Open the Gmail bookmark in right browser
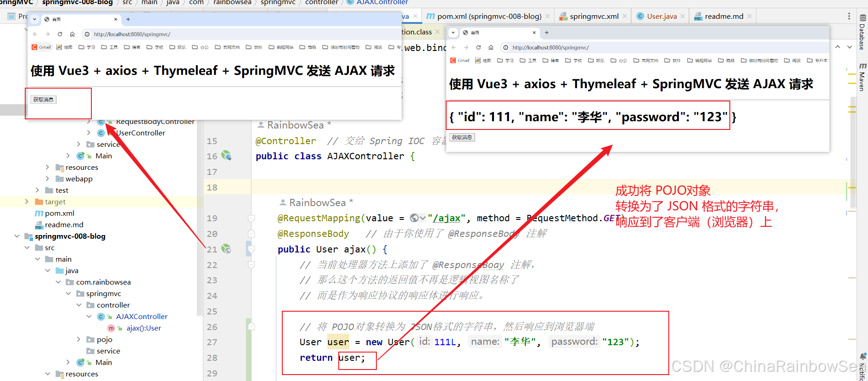 pos(460,61)
